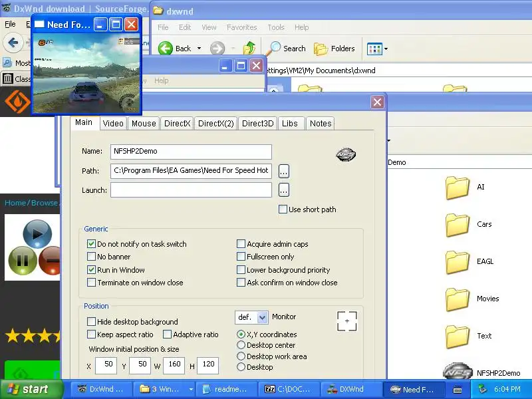Enable Terminate on window close
This screenshot has width=532, height=399.
91,282
